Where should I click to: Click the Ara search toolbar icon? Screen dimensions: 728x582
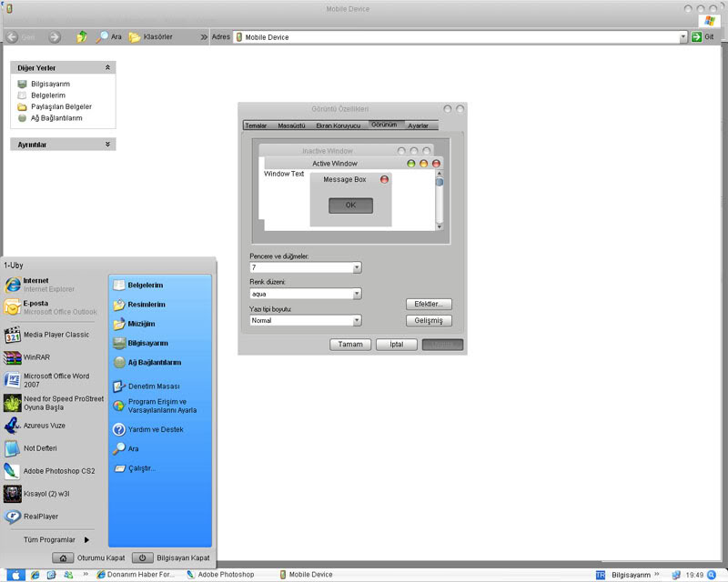[109, 37]
